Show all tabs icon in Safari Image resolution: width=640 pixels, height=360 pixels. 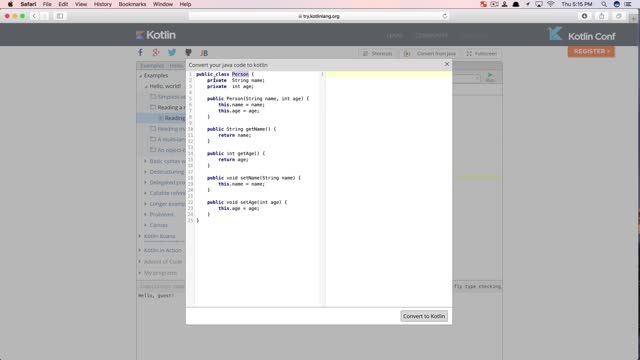(619, 16)
